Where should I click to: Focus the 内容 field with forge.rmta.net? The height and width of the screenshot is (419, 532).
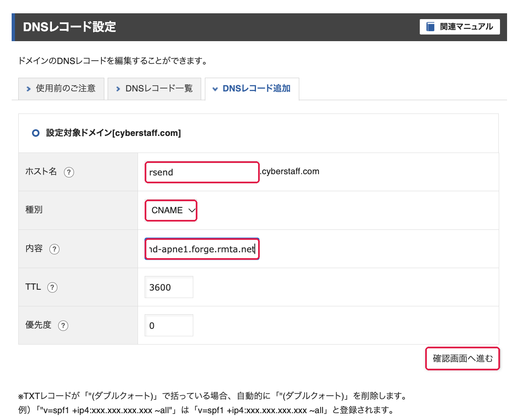pyautogui.click(x=202, y=249)
